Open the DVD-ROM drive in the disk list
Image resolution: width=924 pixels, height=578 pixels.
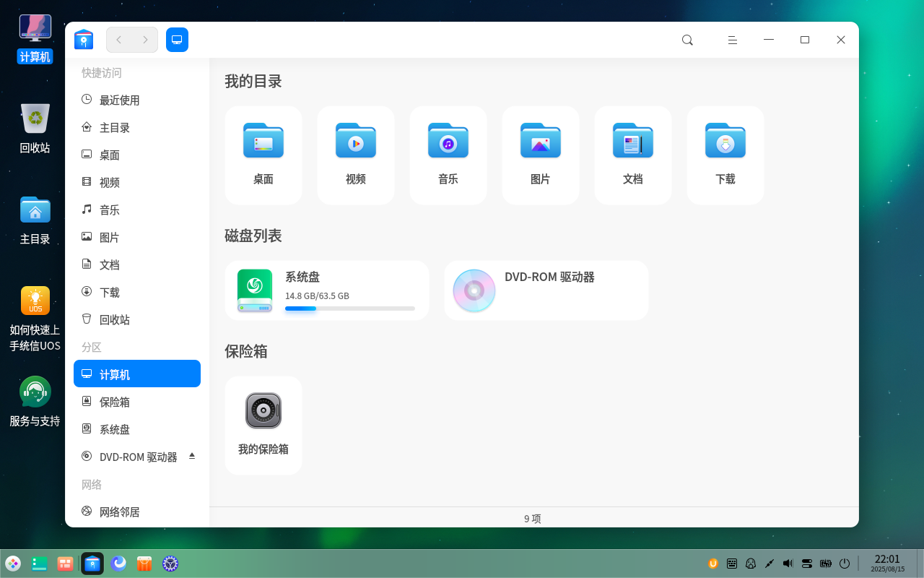546,290
